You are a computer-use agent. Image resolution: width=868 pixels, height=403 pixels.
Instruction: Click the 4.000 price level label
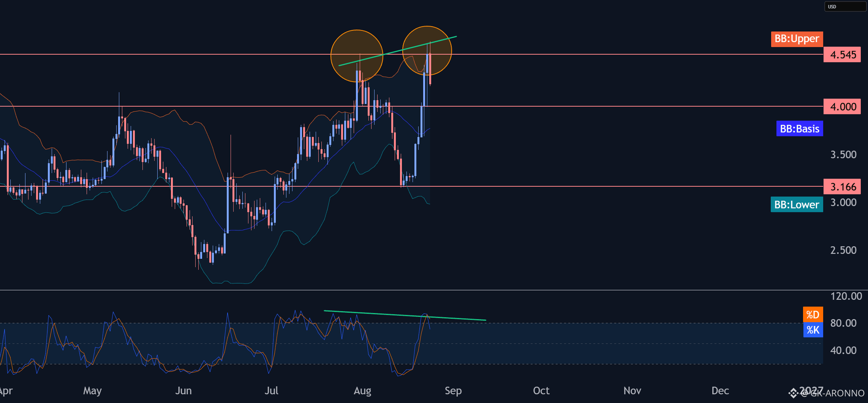842,107
